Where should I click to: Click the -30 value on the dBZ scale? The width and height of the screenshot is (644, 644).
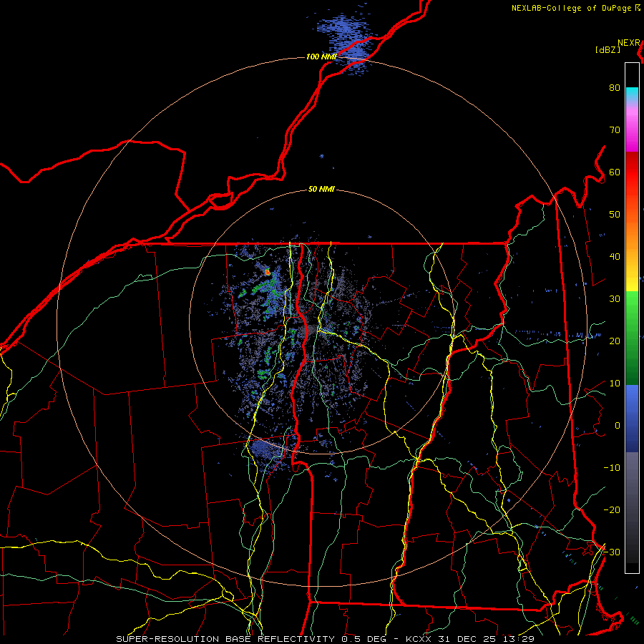[x=612, y=552]
